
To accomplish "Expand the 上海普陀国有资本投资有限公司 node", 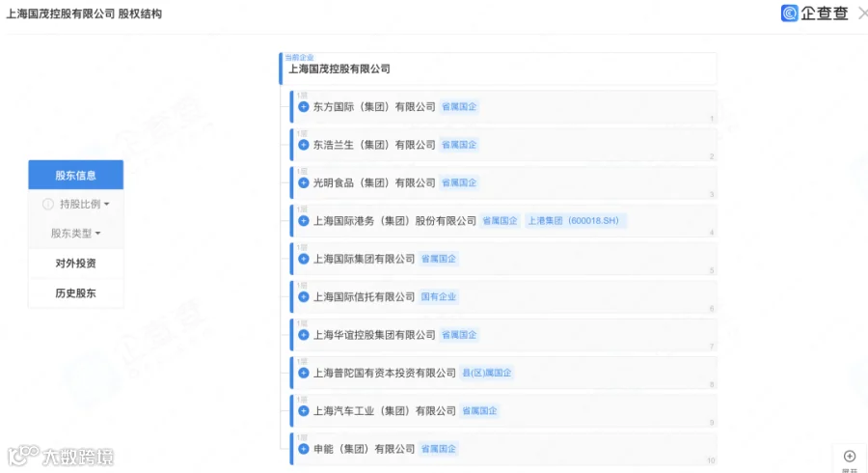I will (304, 373).
